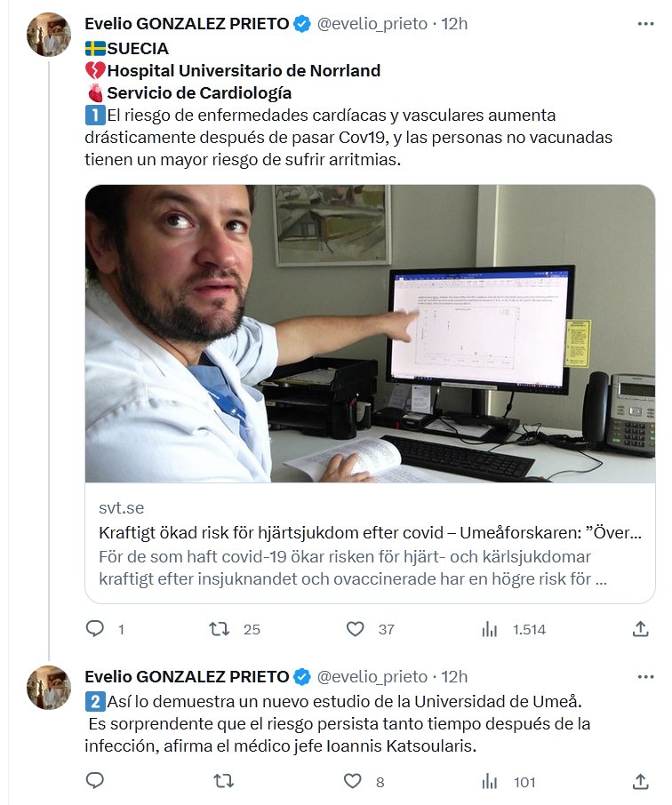
Task: Open the second tweet author's avatar
Action: click(x=49, y=687)
